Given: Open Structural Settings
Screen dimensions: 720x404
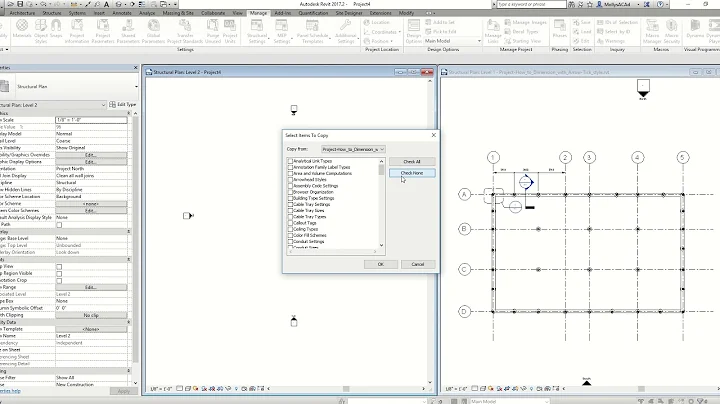Looking at the screenshot, I should 257,30.
